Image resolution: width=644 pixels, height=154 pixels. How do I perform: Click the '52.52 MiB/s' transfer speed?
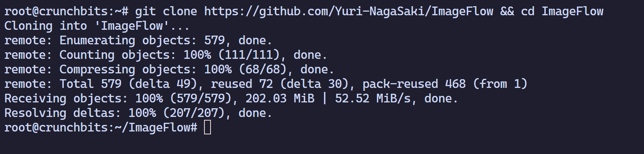tap(373, 98)
